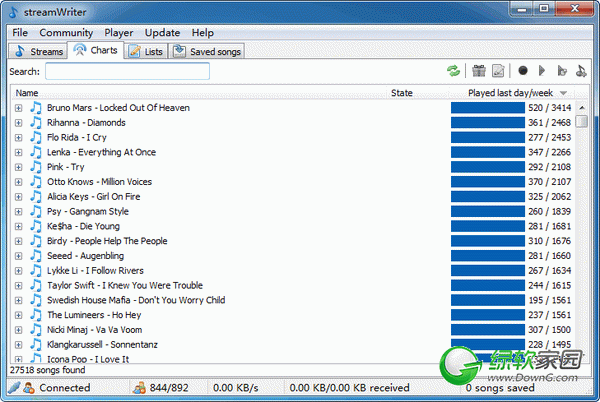
Task: Select the Seeed - Augenbling row
Action: 86,256
